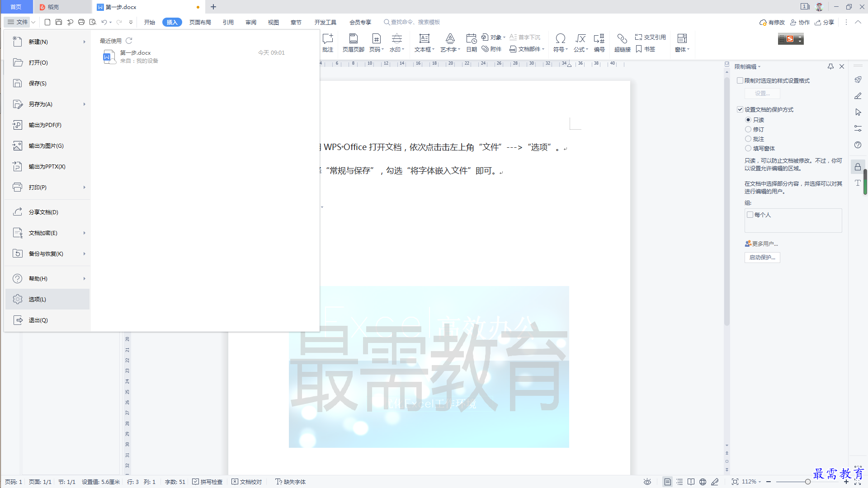The height and width of the screenshot is (488, 868).
Task: Click the undo arrow icon
Action: pos(104,22)
